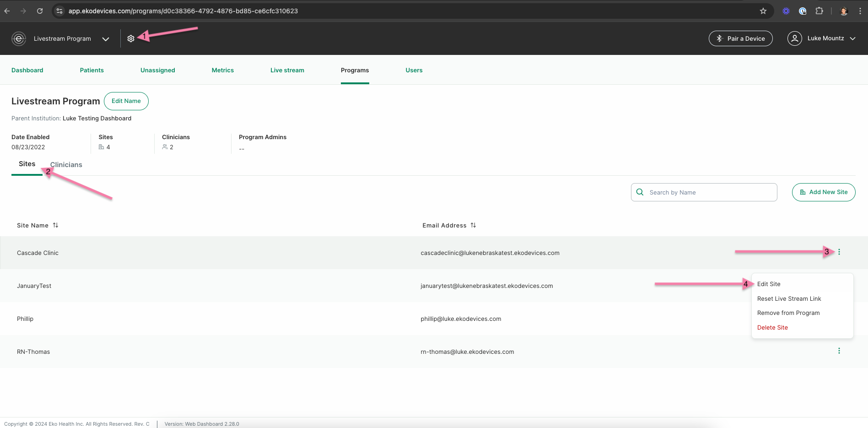Select the JanuaryTest site name

pos(34,286)
